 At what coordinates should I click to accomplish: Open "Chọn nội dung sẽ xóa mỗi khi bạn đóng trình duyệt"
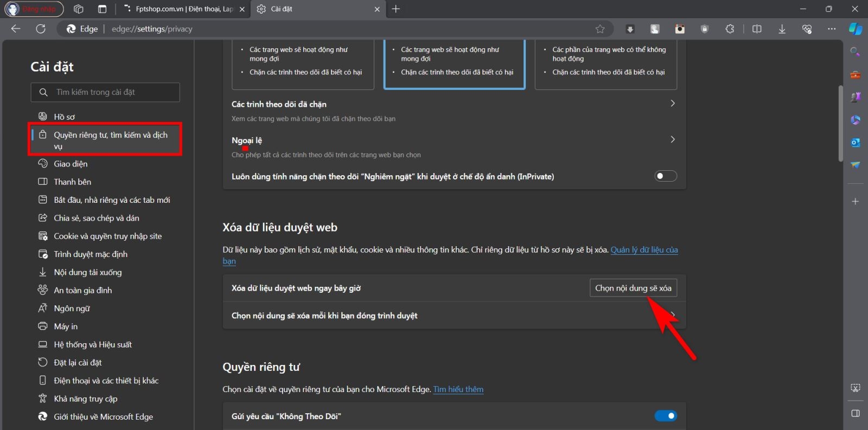(454, 316)
